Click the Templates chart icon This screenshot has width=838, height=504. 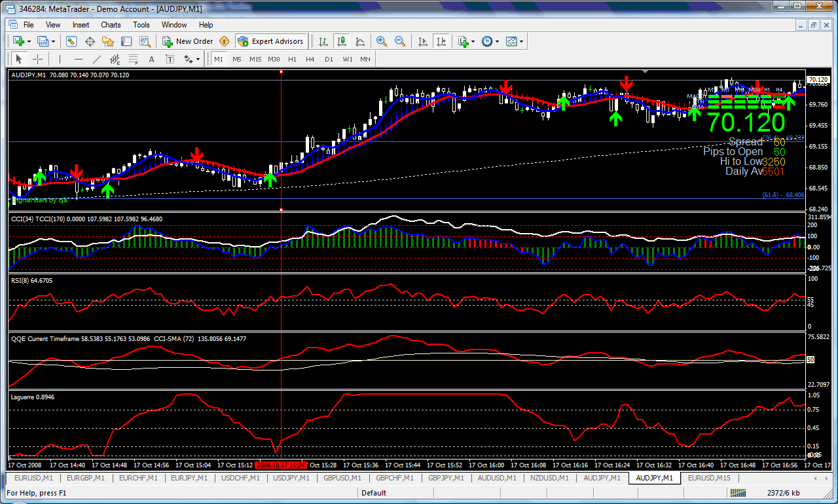pos(511,41)
